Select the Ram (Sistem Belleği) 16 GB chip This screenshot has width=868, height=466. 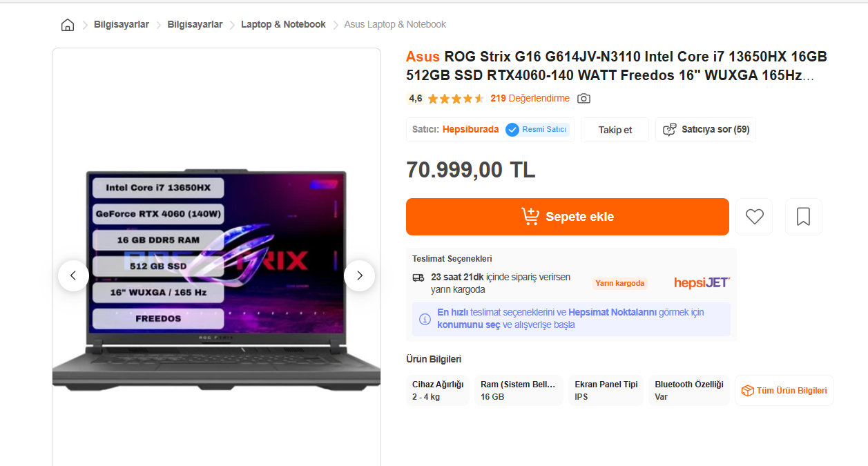pyautogui.click(x=519, y=391)
